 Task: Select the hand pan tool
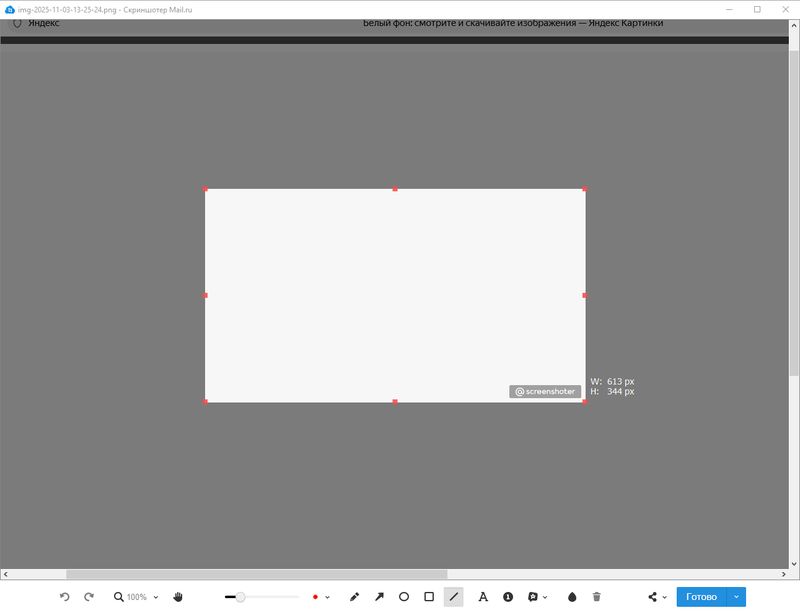click(x=178, y=597)
